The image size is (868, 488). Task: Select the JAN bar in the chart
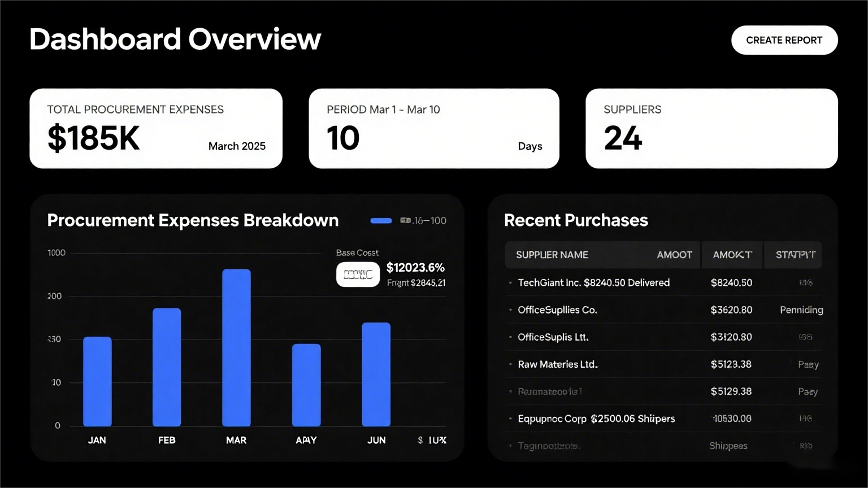pyautogui.click(x=97, y=381)
